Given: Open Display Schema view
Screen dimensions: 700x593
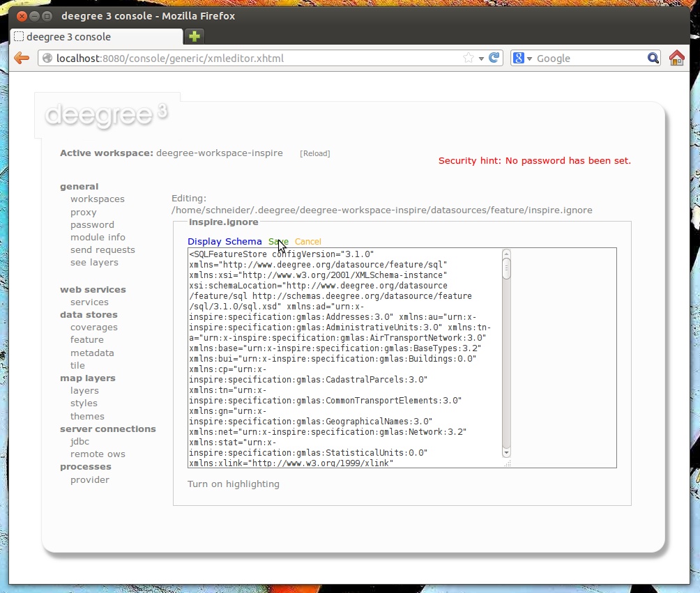Looking at the screenshot, I should tap(225, 241).
